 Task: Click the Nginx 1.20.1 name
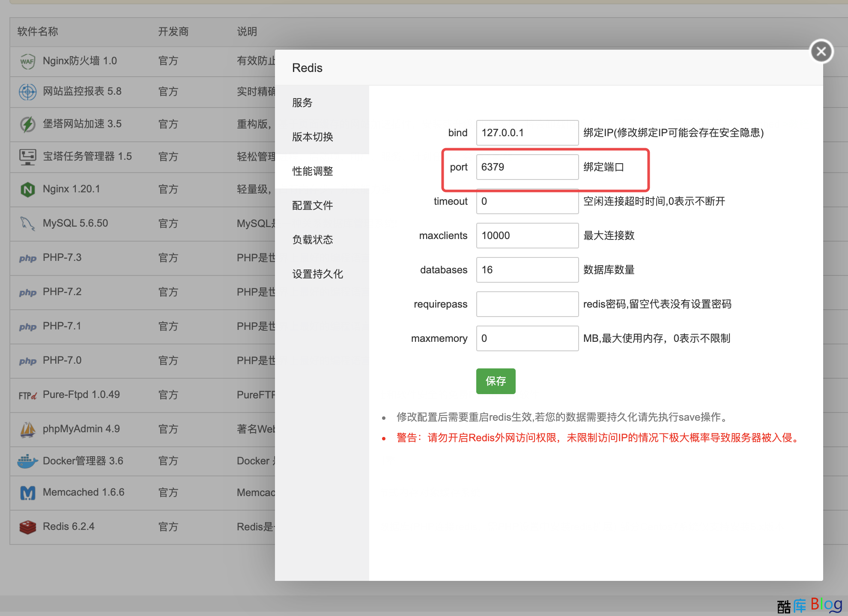72,189
